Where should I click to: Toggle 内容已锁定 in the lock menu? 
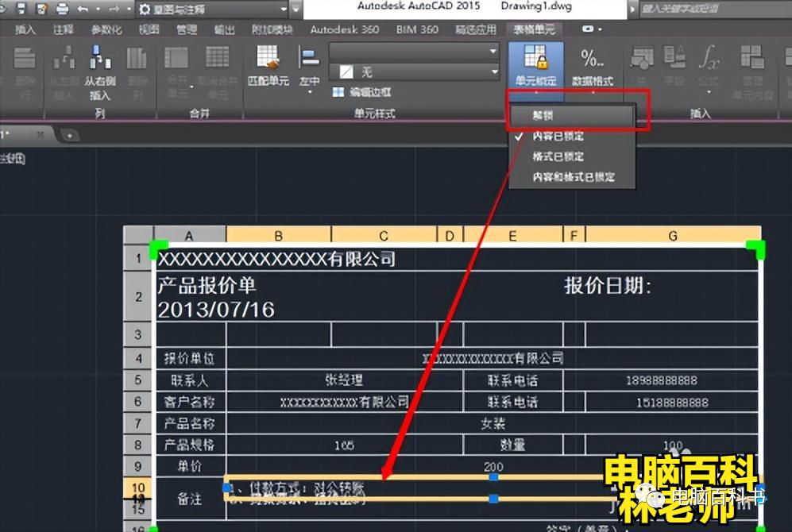click(558, 136)
